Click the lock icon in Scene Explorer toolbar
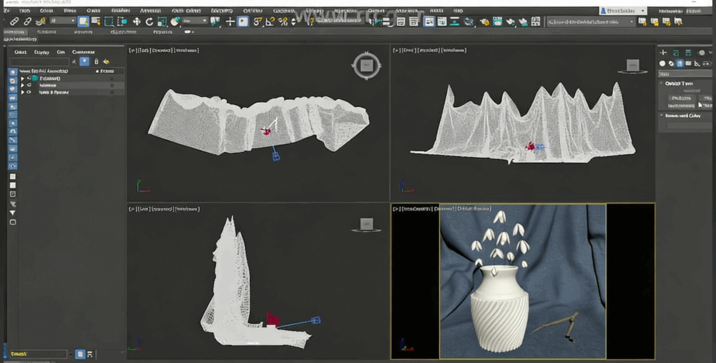Image resolution: width=716 pixels, height=363 pixels. point(96,61)
